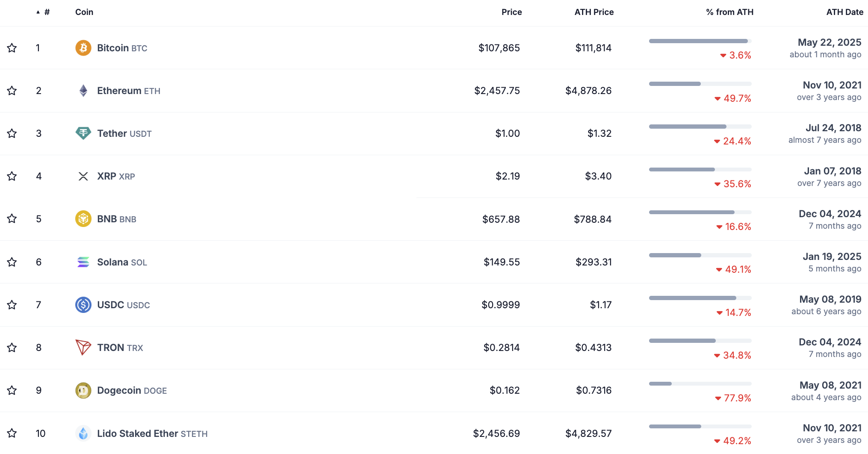Click the Tether logo icon
Image resolution: width=868 pixels, height=454 pixels.
click(x=83, y=133)
